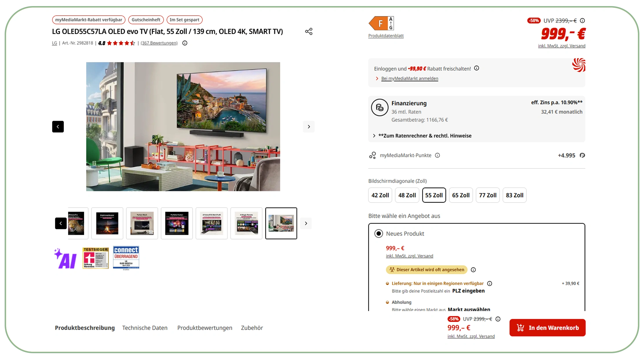Open the Stiftung Warentest Testsieger badge
Viewport: 644px width, 359px height.
(96, 258)
